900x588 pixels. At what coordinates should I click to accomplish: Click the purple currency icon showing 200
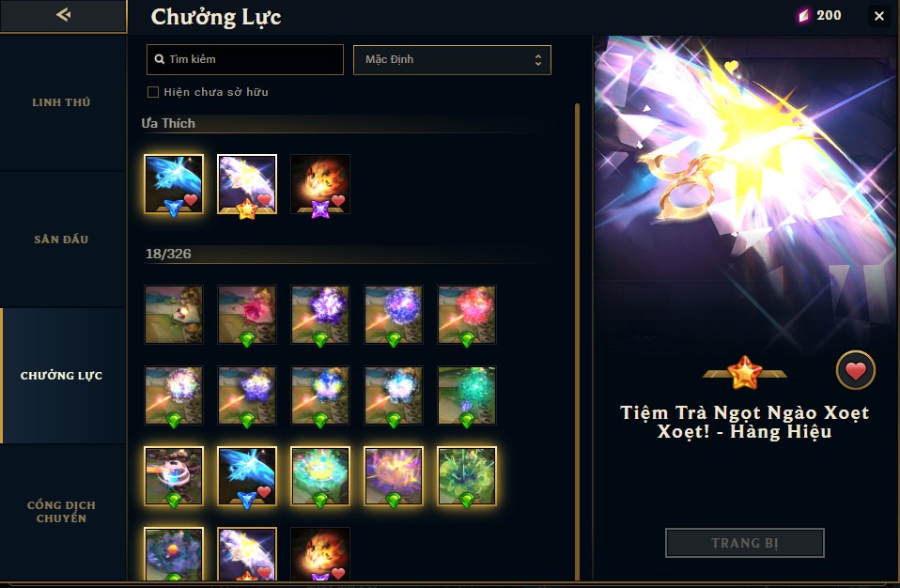pyautogui.click(x=803, y=15)
